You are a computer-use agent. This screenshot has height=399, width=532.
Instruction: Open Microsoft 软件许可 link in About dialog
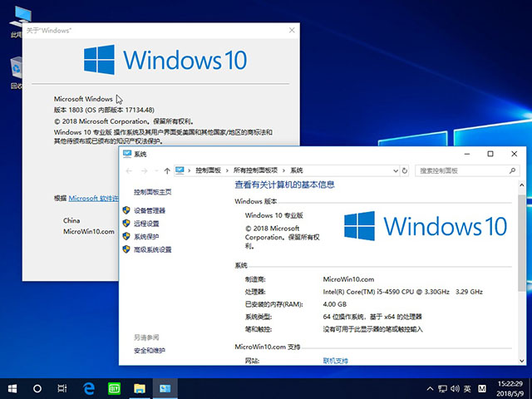pyautogui.click(x=94, y=198)
